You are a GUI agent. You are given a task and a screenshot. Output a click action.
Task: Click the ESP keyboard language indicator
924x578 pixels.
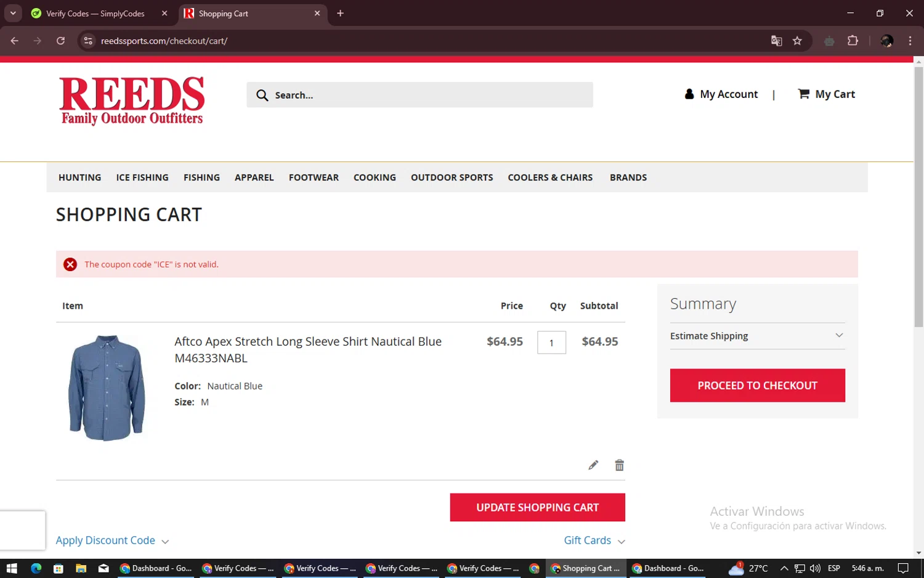click(834, 568)
